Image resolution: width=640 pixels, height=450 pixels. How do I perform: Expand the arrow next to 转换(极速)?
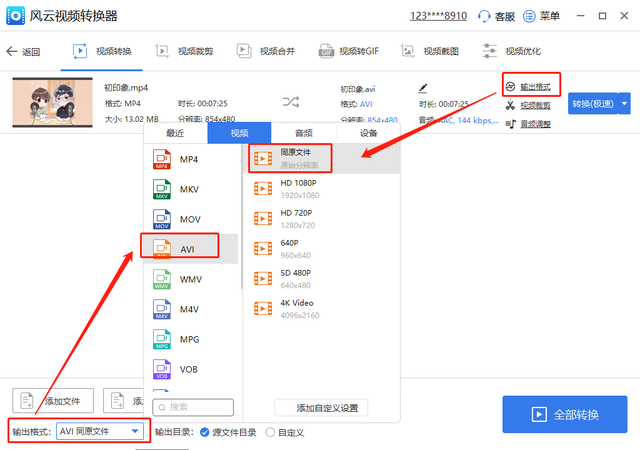[x=625, y=104]
